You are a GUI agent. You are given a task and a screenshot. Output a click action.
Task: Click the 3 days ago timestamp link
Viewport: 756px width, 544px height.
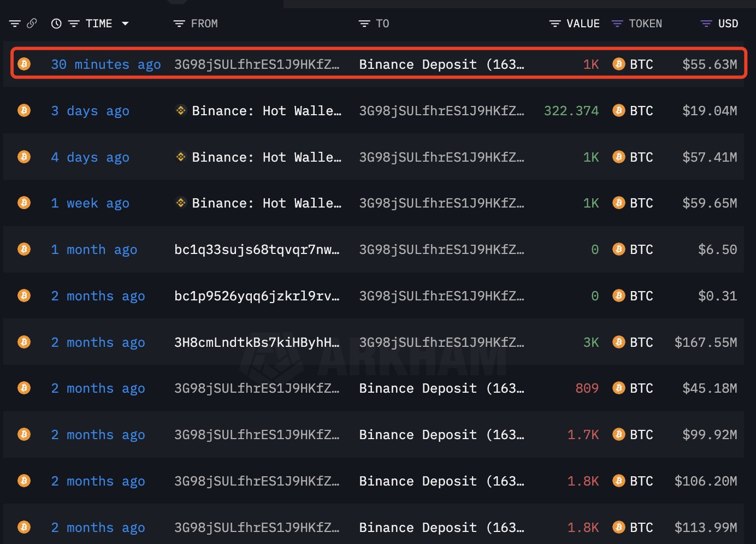90,110
